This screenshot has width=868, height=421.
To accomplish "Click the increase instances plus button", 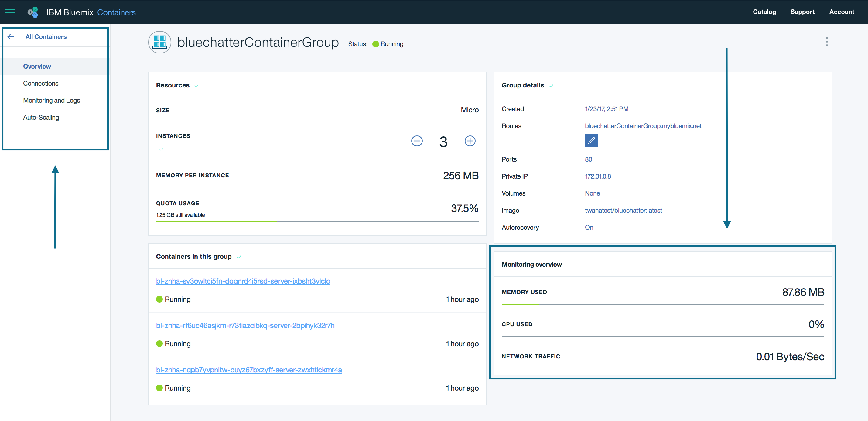I will click(x=470, y=141).
